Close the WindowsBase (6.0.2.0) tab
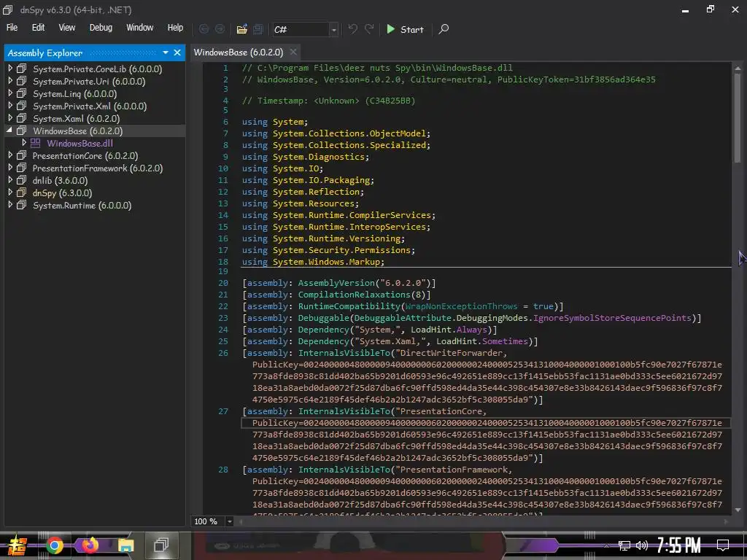The height and width of the screenshot is (560, 747). (293, 52)
